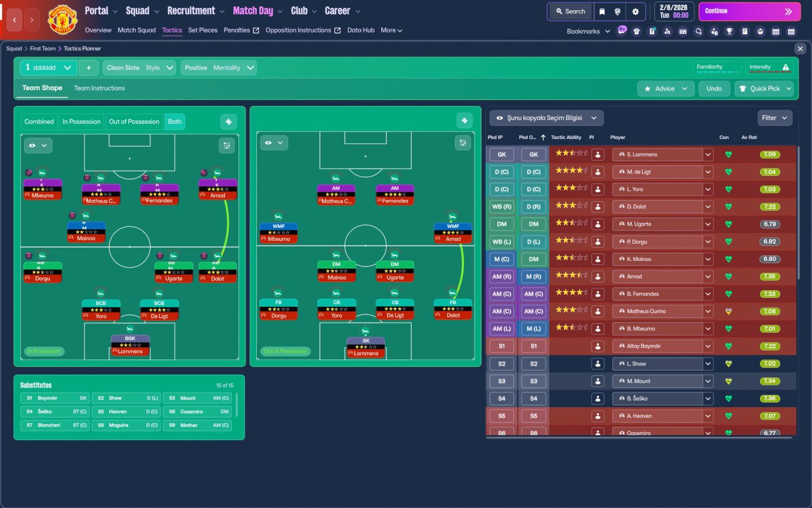Open the settings gear icon
The width and height of the screenshot is (812, 508).
click(x=635, y=11)
